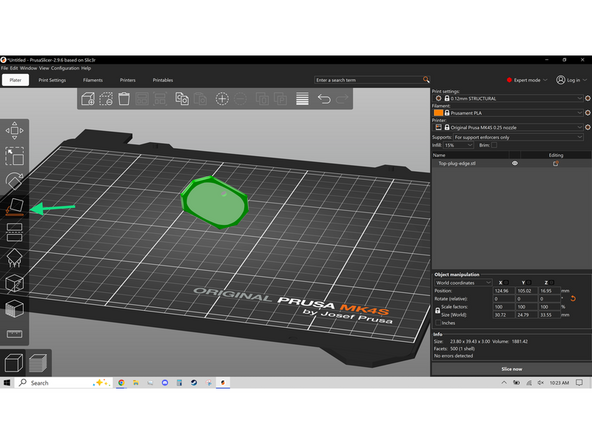Image resolution: width=592 pixels, height=444 pixels.
Task: Click the Arrange selection icon
Action: coord(160,99)
